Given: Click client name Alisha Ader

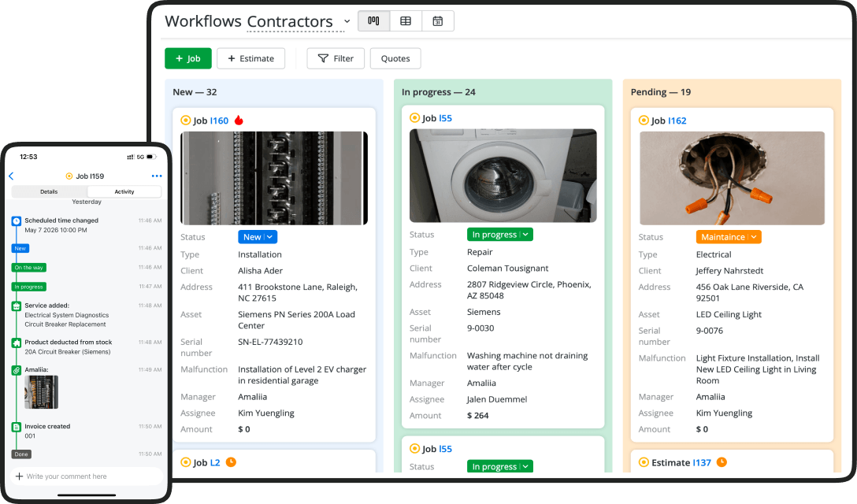Looking at the screenshot, I should tap(260, 271).
